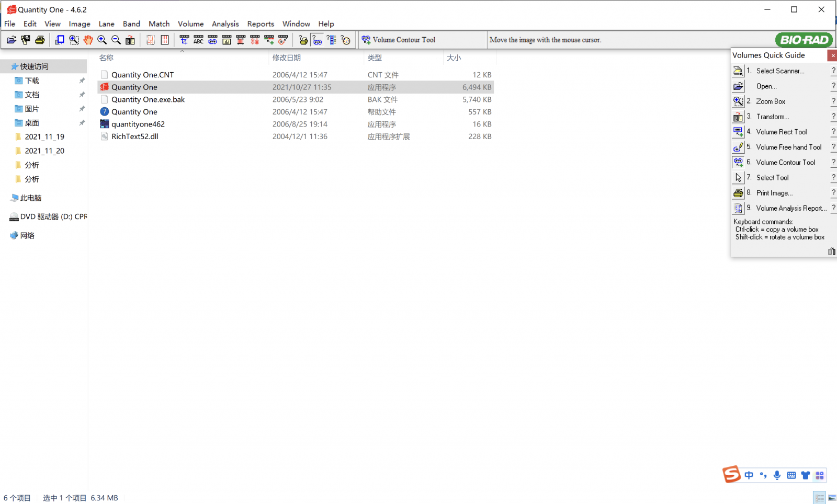Click the Zoom In magnifier icon

pyautogui.click(x=102, y=40)
